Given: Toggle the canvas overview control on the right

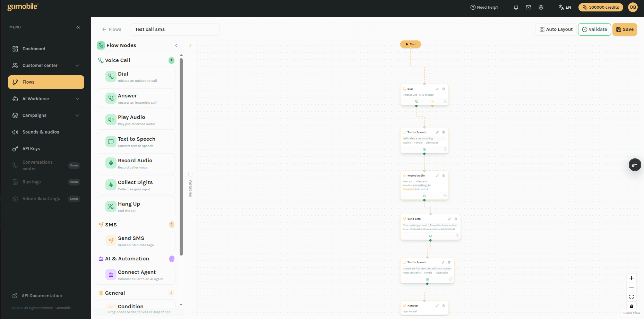Looking at the screenshot, I should coord(635,165).
